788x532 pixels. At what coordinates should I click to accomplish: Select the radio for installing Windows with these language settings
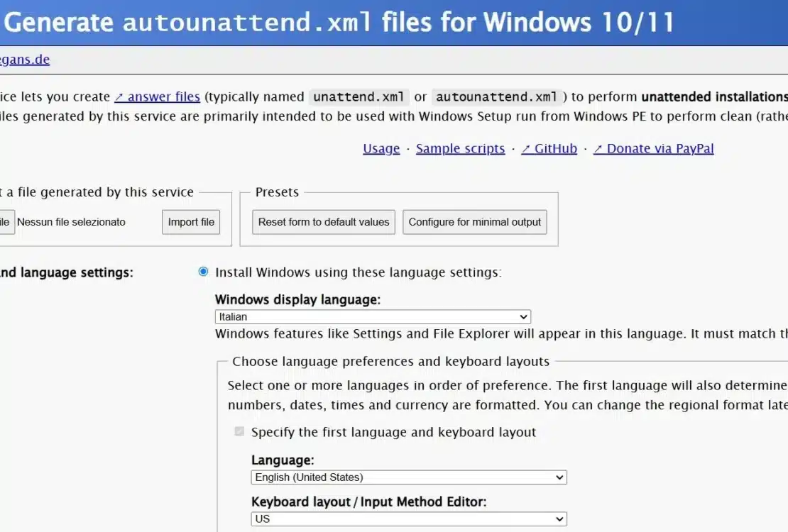pos(203,272)
